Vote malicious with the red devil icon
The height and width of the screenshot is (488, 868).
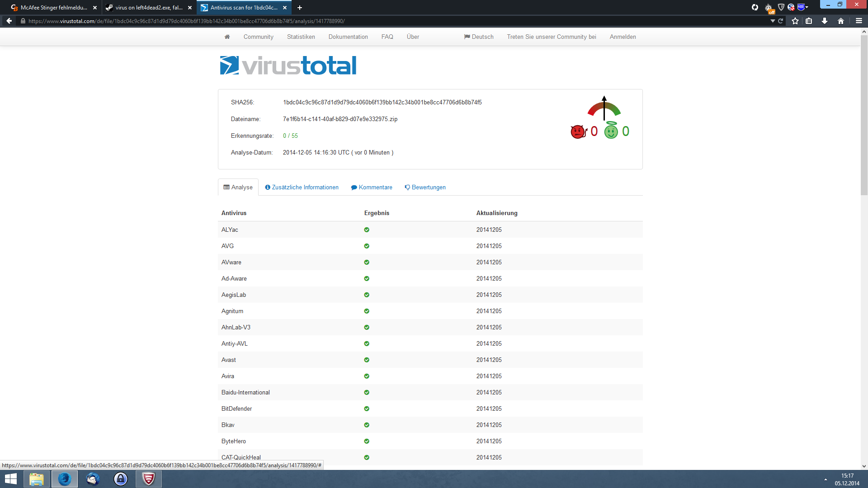(x=578, y=131)
